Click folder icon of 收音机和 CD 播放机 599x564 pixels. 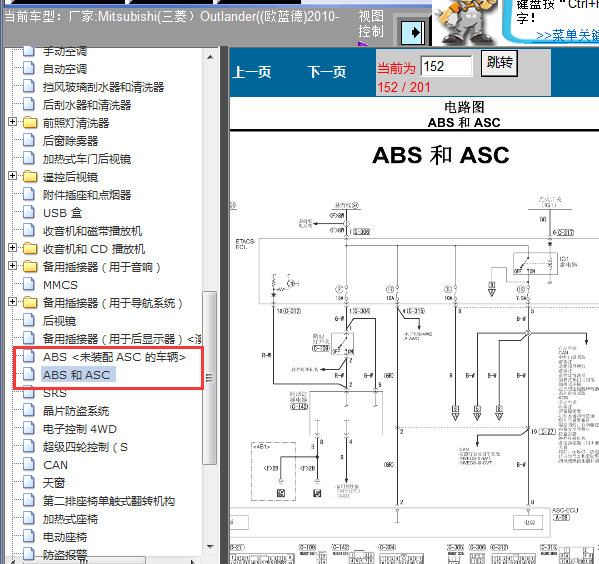click(x=29, y=248)
